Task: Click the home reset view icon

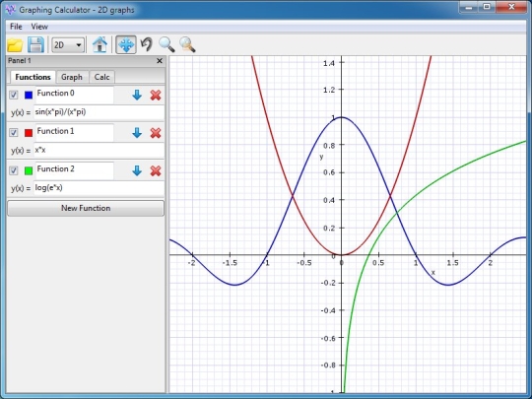Action: point(100,44)
